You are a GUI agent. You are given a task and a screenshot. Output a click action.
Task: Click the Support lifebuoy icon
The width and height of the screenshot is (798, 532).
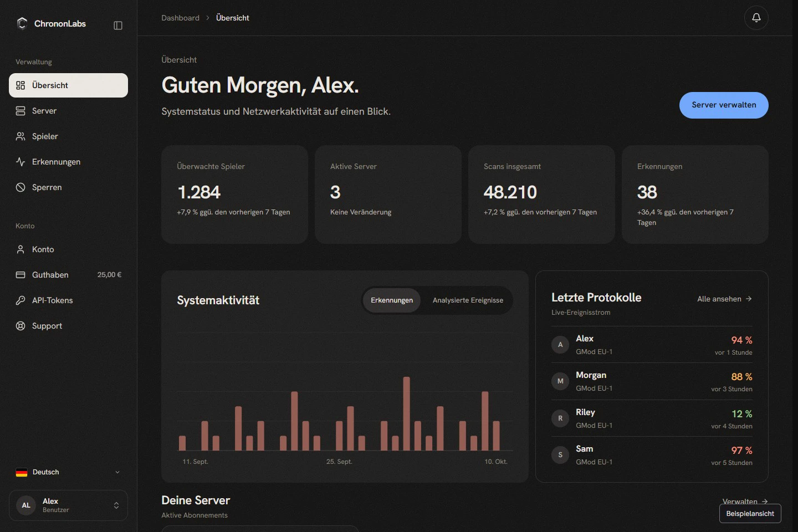tap(21, 326)
